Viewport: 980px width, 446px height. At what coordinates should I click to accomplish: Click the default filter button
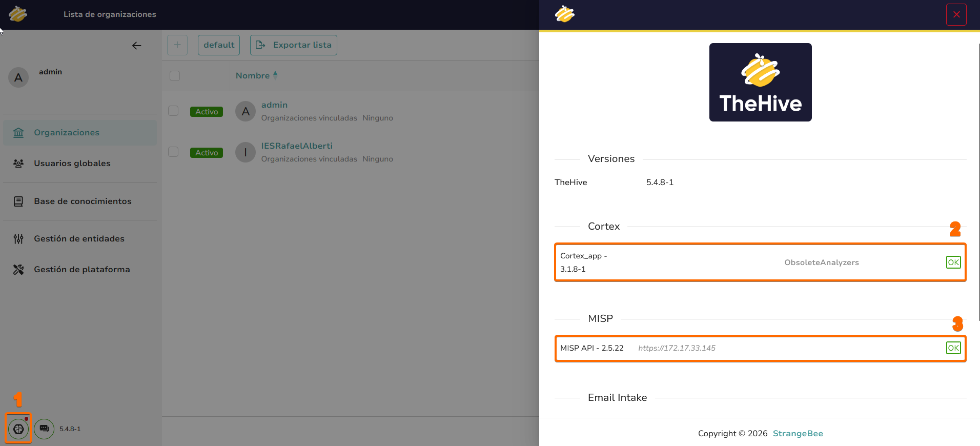[219, 45]
